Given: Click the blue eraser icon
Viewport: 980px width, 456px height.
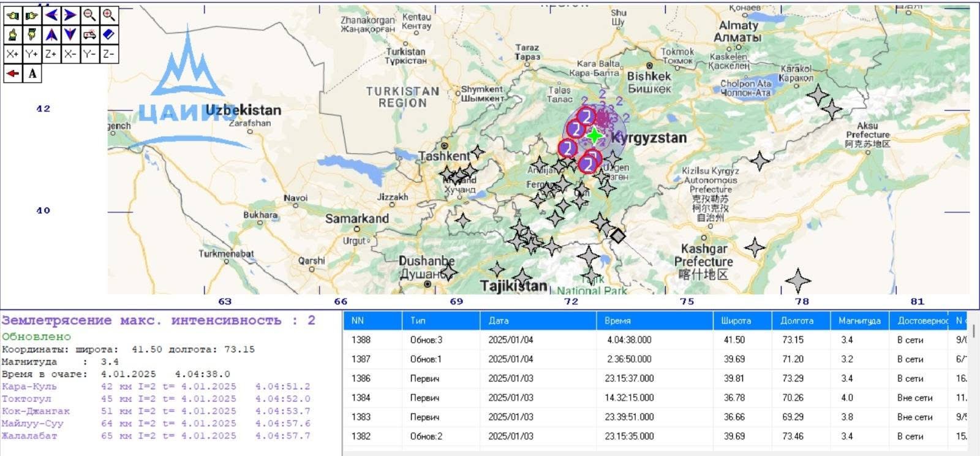Looking at the screenshot, I should 108,34.
